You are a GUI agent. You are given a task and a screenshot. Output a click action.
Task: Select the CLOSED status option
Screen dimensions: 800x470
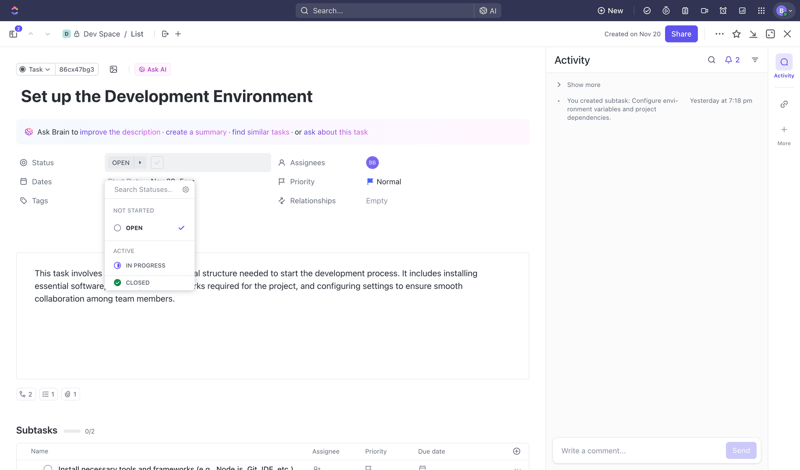pos(149,282)
